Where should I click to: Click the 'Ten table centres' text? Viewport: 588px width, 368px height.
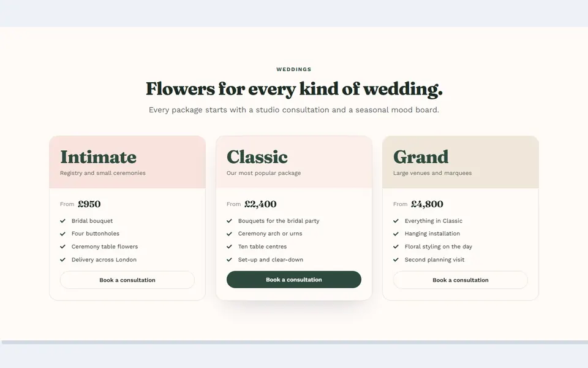(262, 247)
